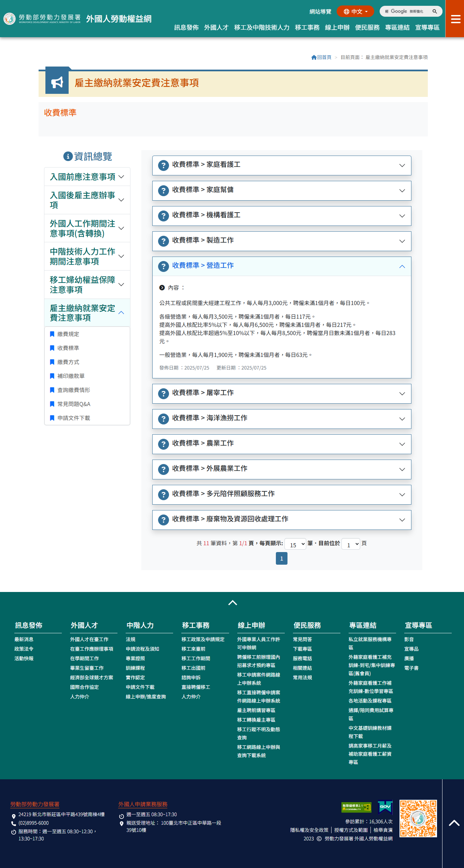Open the 中文 language dropdown
The height and width of the screenshot is (868, 464).
tap(355, 11)
